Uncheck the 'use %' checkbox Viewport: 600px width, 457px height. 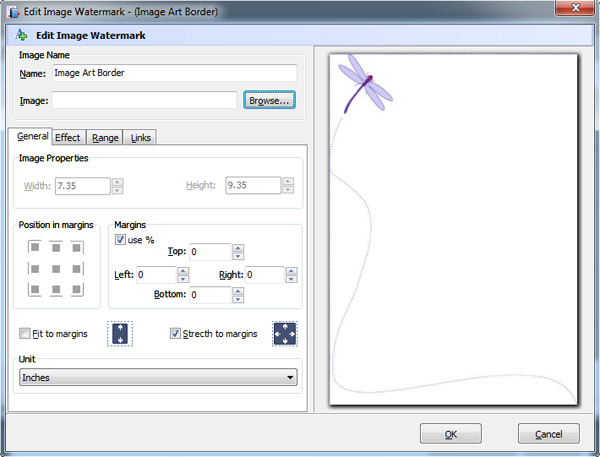coord(121,240)
